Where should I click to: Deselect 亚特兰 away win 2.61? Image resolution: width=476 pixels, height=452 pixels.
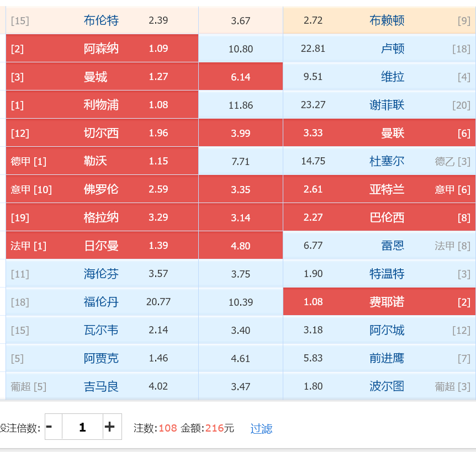[379, 189]
